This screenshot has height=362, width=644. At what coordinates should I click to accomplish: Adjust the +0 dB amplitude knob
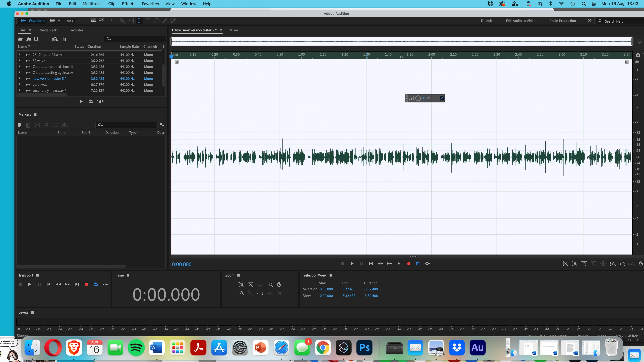418,98
